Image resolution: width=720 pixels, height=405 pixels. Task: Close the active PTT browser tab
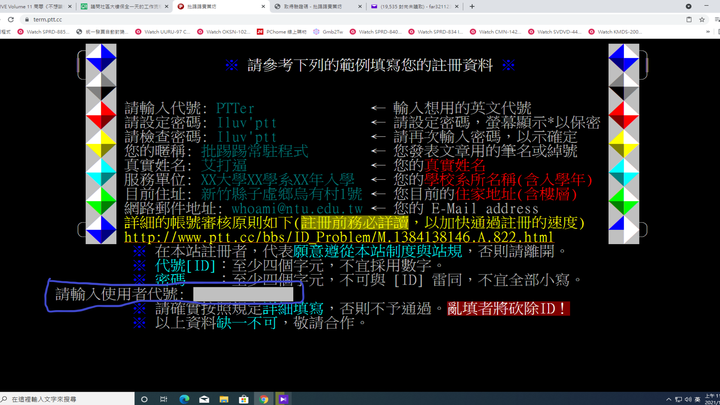click(263, 6)
